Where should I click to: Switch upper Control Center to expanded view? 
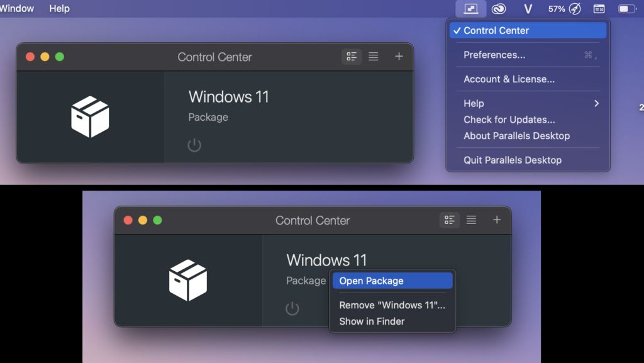(352, 56)
